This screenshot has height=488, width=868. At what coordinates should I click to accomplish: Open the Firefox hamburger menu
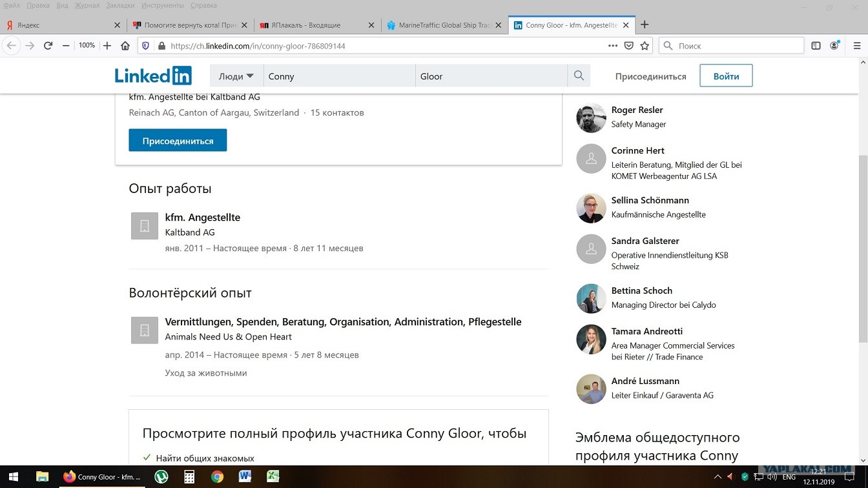coord(857,46)
